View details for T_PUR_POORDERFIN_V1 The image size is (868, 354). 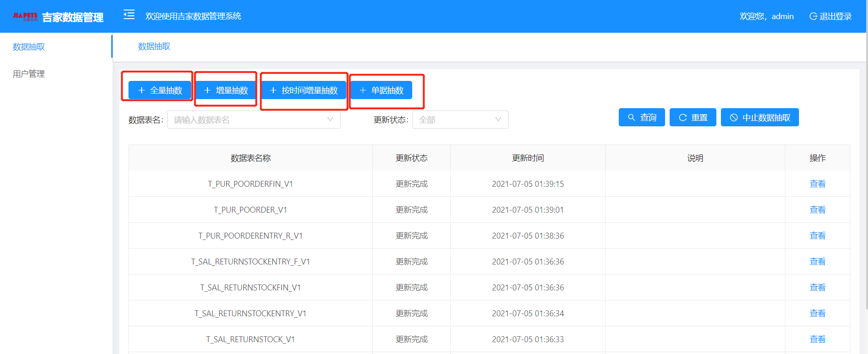pos(818,184)
